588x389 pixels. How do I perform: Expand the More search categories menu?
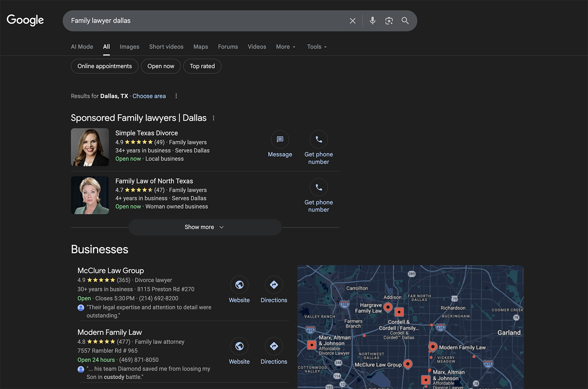(285, 47)
